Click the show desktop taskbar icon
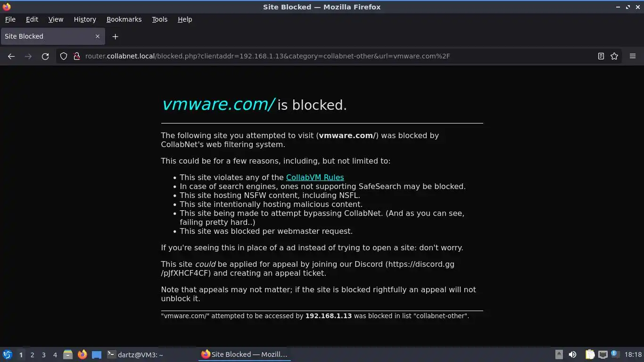Viewport: 644px width, 362px height. pyautogui.click(x=97, y=354)
